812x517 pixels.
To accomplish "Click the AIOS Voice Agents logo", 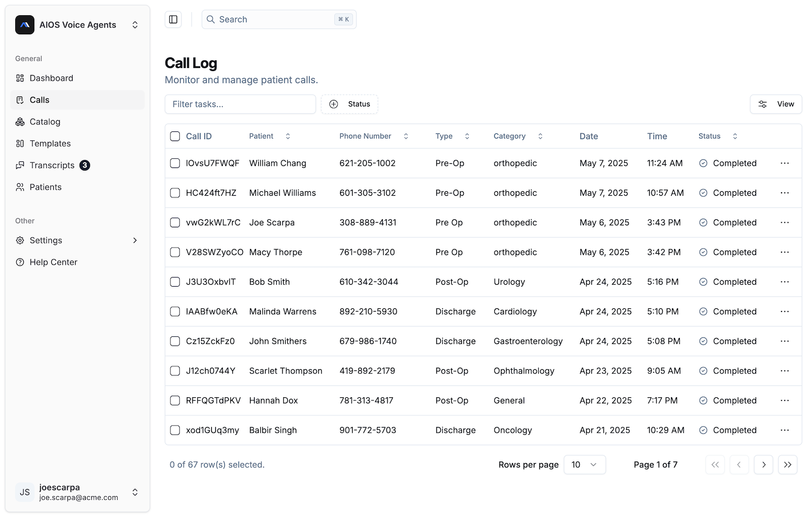I will (x=25, y=25).
